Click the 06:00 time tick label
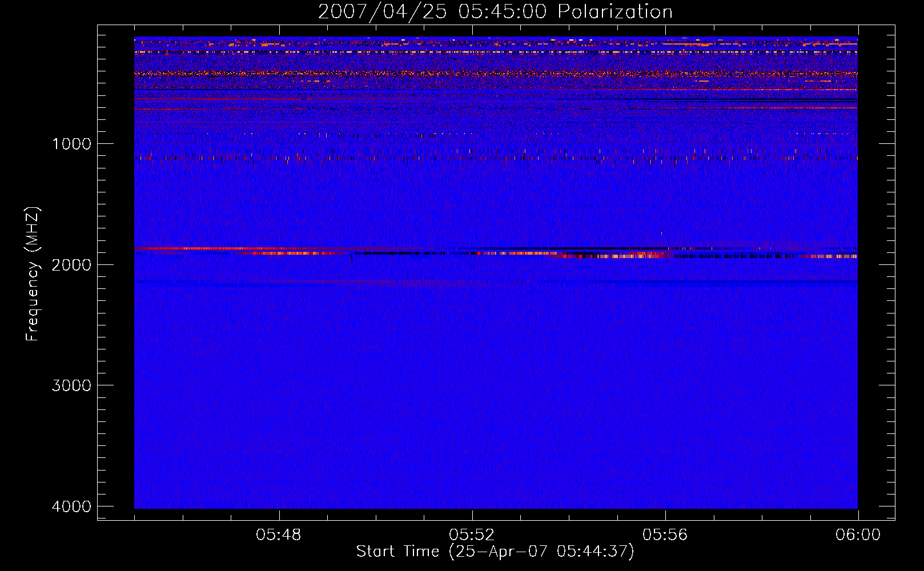This screenshot has width=924, height=571. [858, 535]
